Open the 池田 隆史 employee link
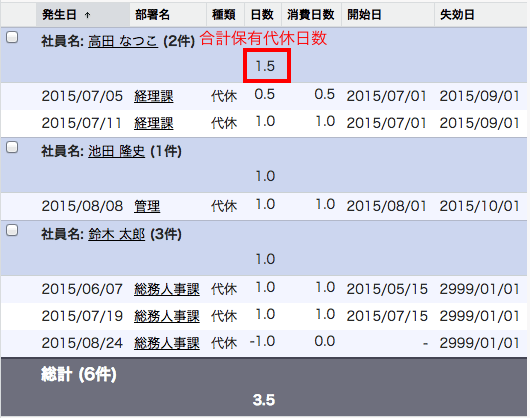This screenshot has width=530, height=418. coord(117,151)
